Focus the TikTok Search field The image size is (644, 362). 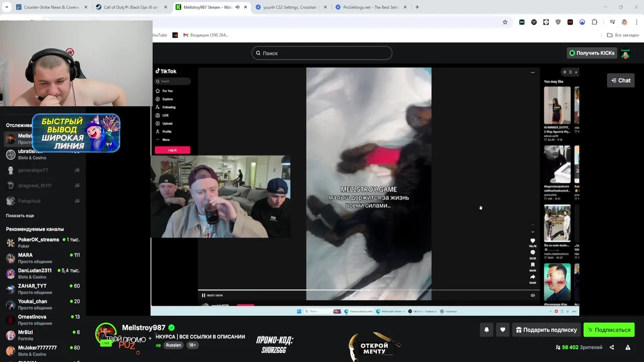(173, 81)
